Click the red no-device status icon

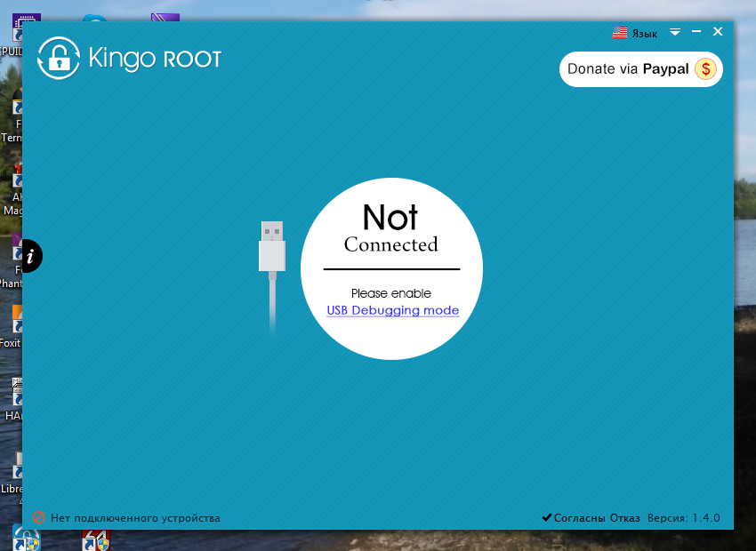click(x=38, y=517)
